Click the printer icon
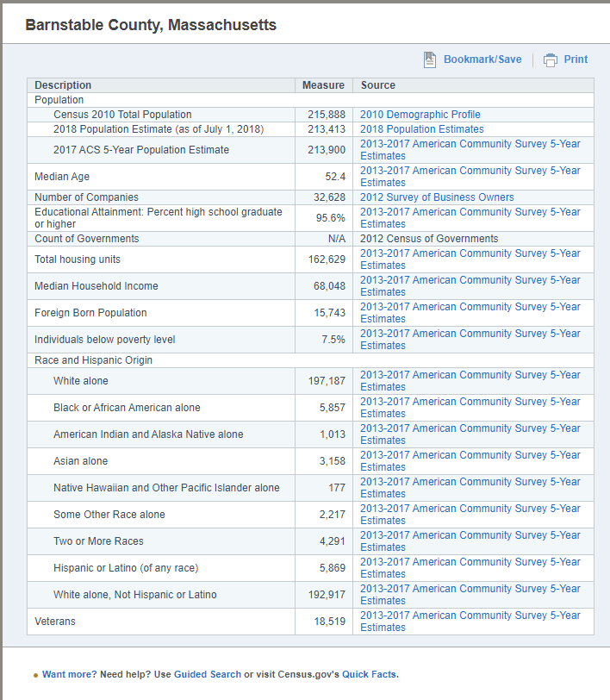610x700 pixels. point(551,59)
